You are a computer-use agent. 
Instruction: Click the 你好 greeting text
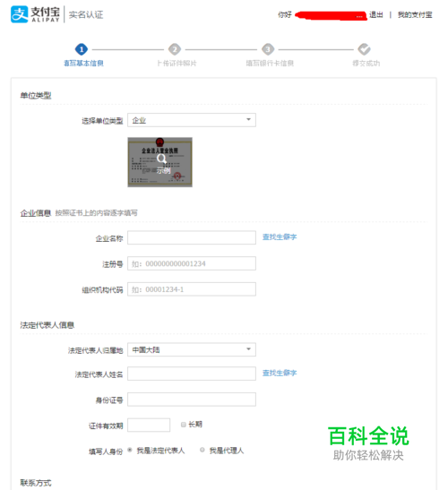[x=285, y=14]
